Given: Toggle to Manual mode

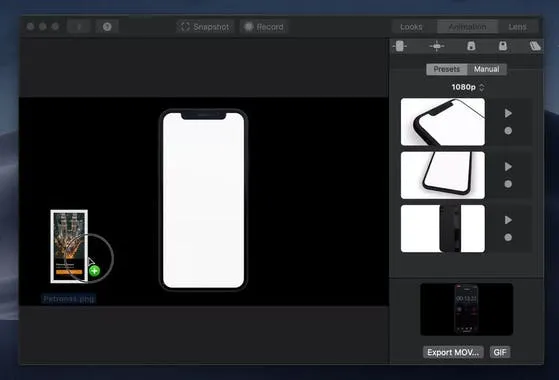Looking at the screenshot, I should [x=487, y=69].
